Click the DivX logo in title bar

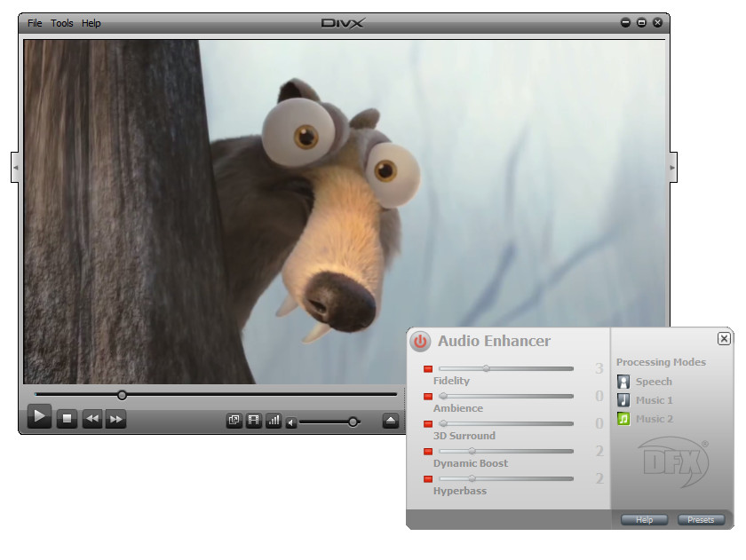tap(343, 23)
